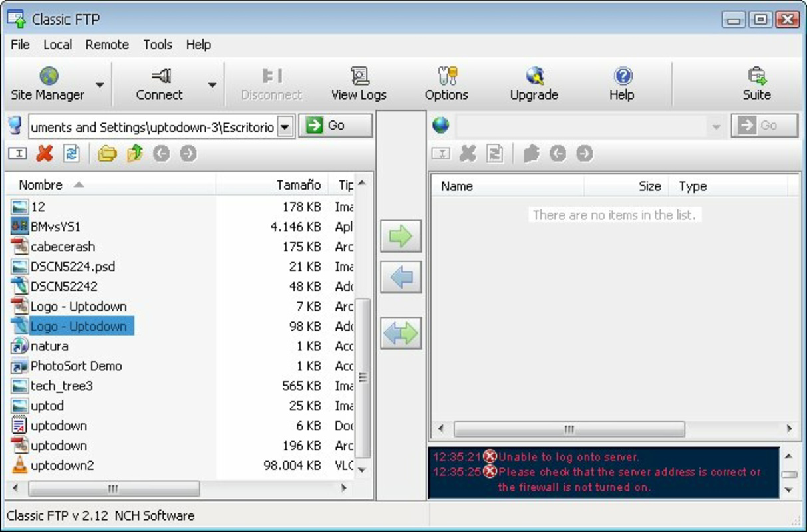Click the remote globe icon beside path
This screenshot has height=532, width=807.
[x=440, y=125]
